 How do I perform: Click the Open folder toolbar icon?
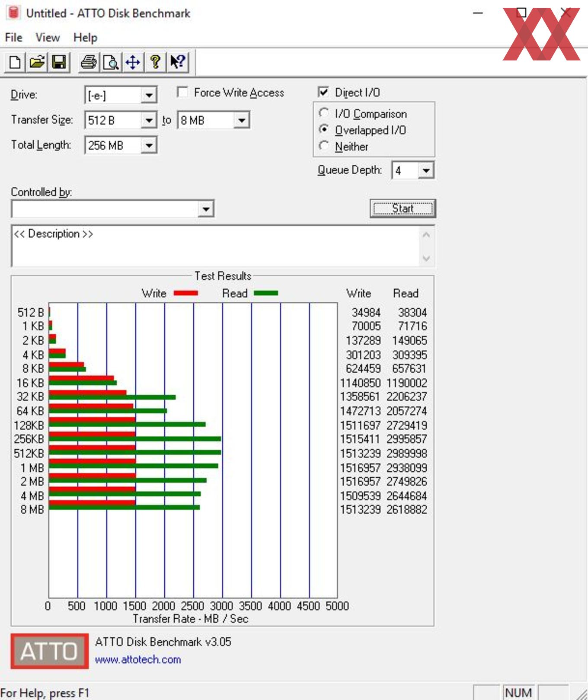[37, 63]
